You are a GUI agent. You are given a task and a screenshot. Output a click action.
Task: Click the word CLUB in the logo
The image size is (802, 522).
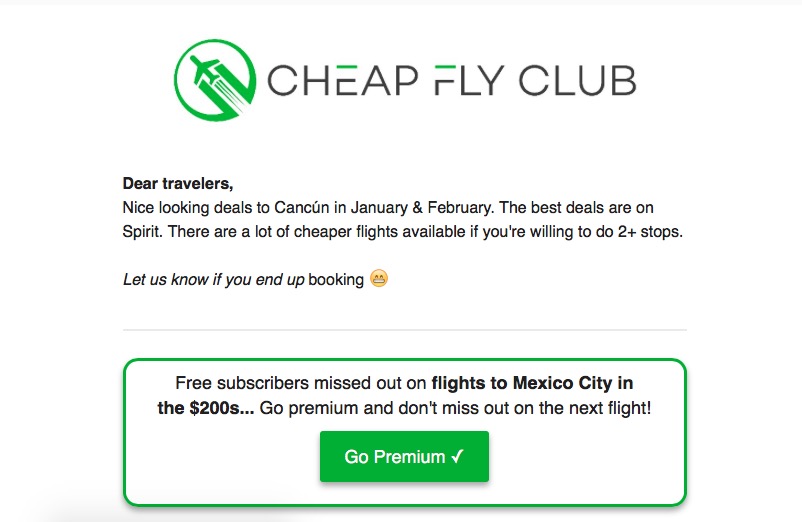[577, 80]
